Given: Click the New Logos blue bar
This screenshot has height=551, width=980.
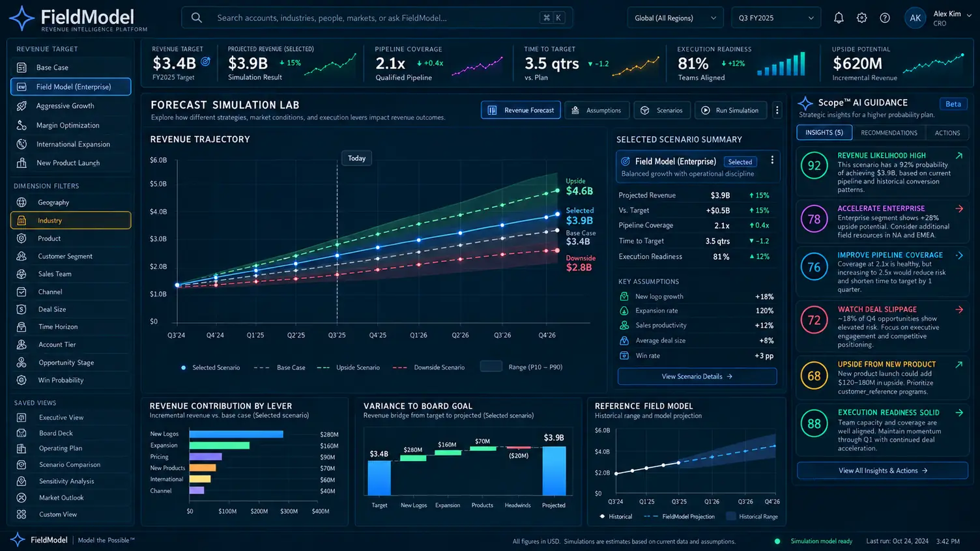Looking at the screenshot, I should [x=236, y=434].
